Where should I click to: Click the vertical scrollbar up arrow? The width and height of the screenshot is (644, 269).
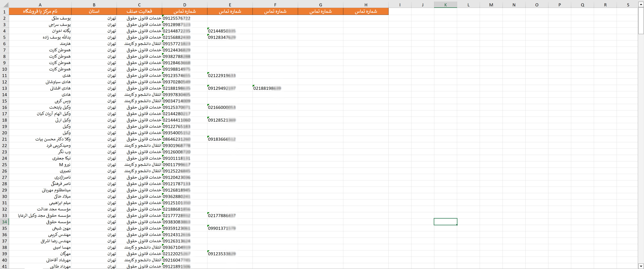(641, 5)
